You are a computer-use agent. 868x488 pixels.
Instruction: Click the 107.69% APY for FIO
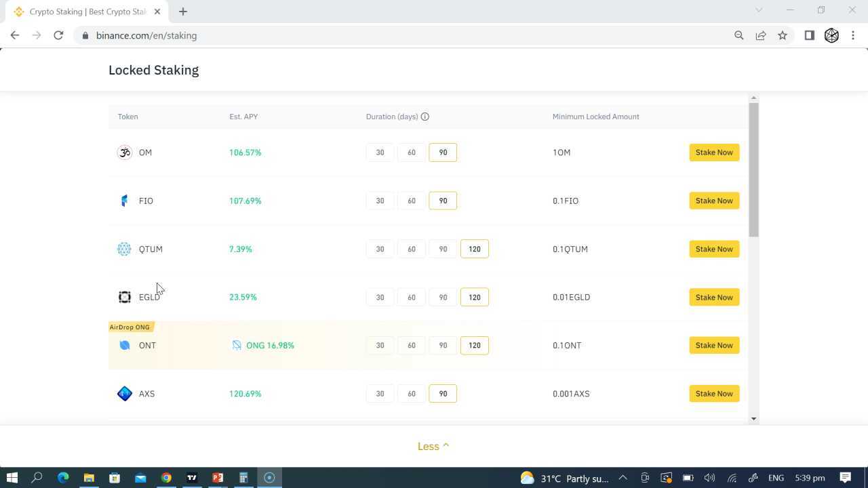point(245,201)
